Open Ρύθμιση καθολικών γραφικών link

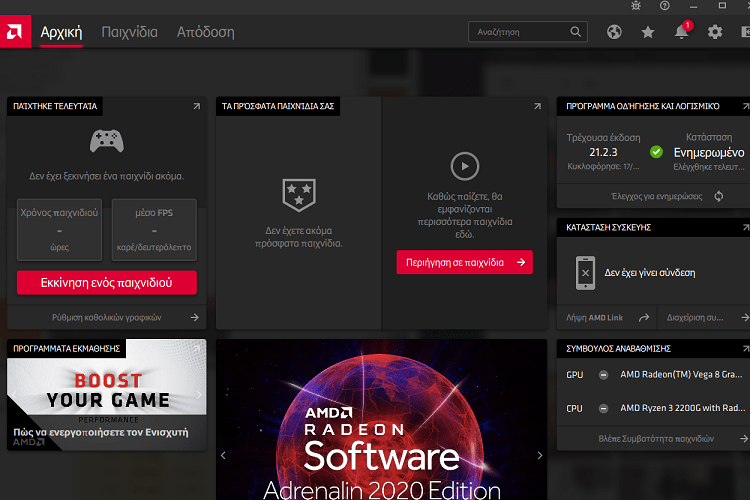tap(107, 317)
